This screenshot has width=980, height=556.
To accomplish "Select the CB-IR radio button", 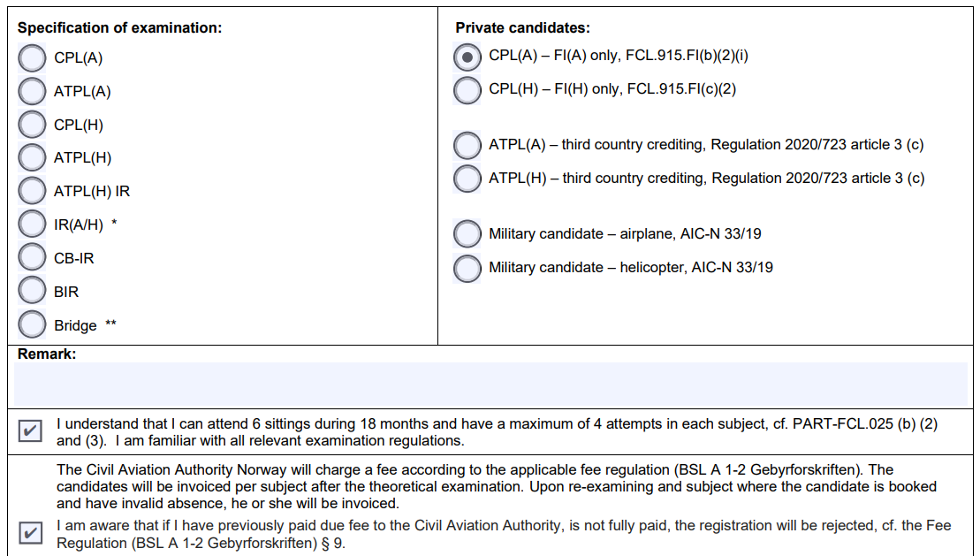I will (32, 258).
